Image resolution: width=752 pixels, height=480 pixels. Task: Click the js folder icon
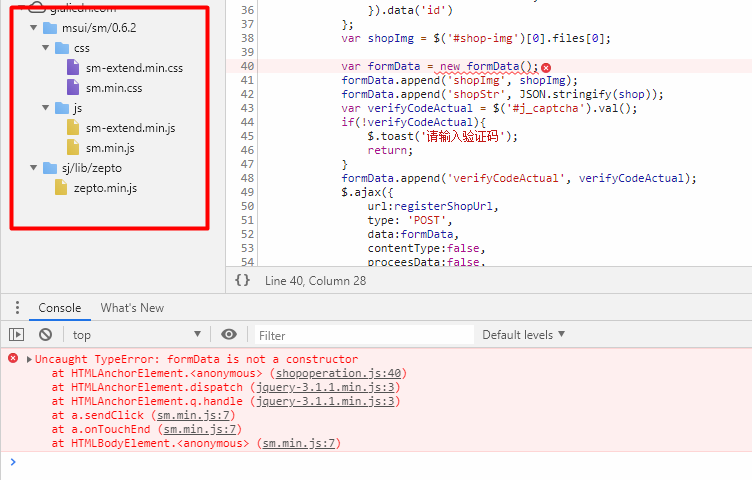62,108
